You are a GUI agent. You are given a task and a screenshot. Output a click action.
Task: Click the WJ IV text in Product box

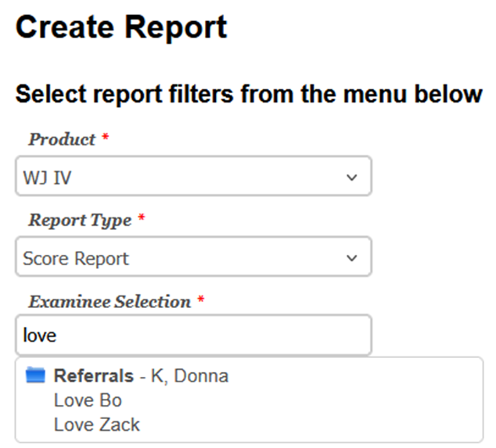(x=48, y=177)
